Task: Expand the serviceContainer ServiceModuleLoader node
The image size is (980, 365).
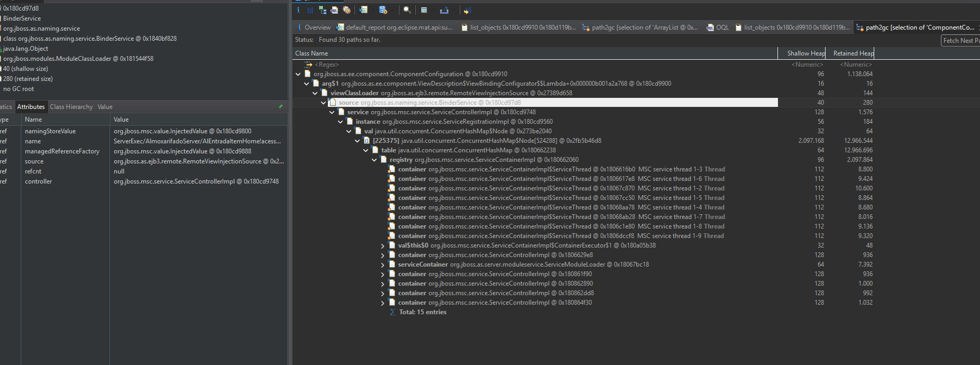Action: pyautogui.click(x=383, y=264)
